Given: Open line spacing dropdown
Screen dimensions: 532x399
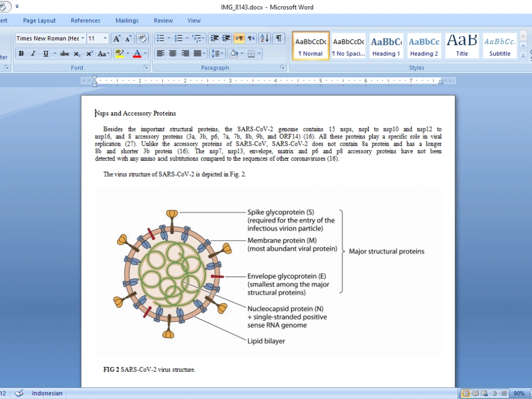Looking at the screenshot, I should point(218,54).
